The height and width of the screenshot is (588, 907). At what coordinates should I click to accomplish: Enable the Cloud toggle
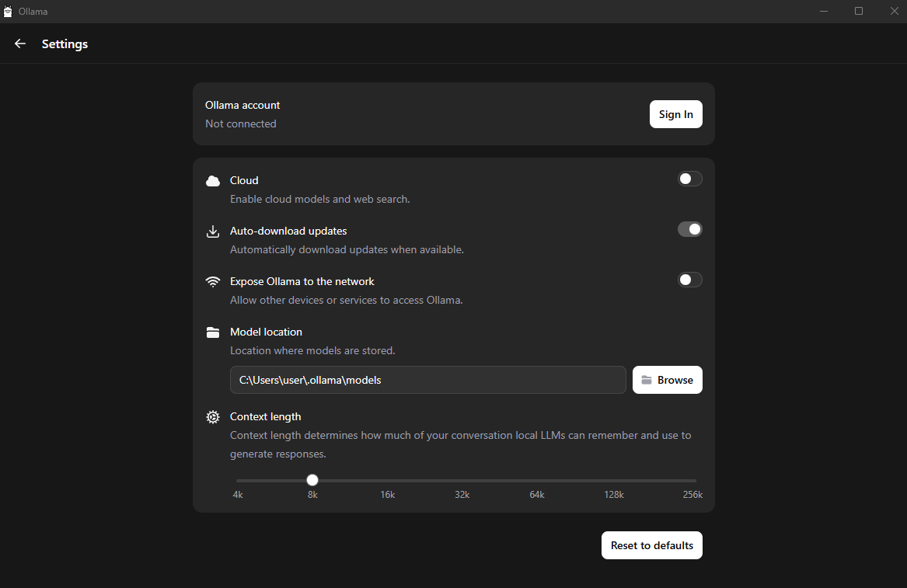tap(689, 179)
